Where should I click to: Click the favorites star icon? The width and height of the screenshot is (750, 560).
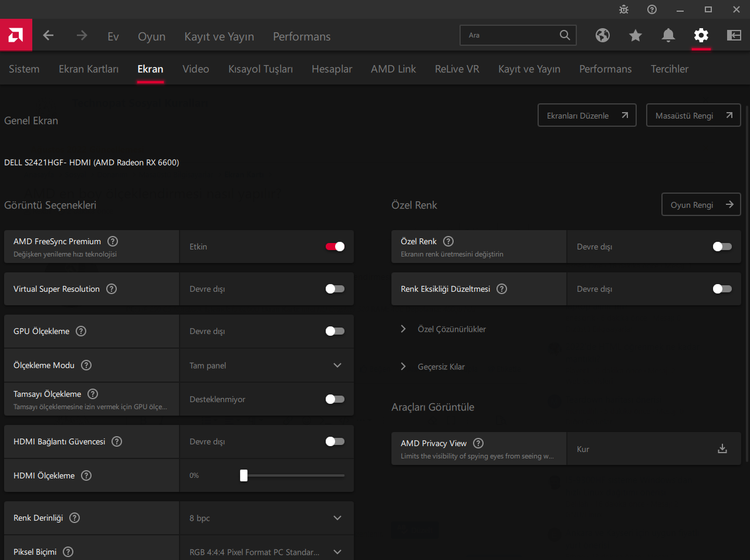click(635, 36)
